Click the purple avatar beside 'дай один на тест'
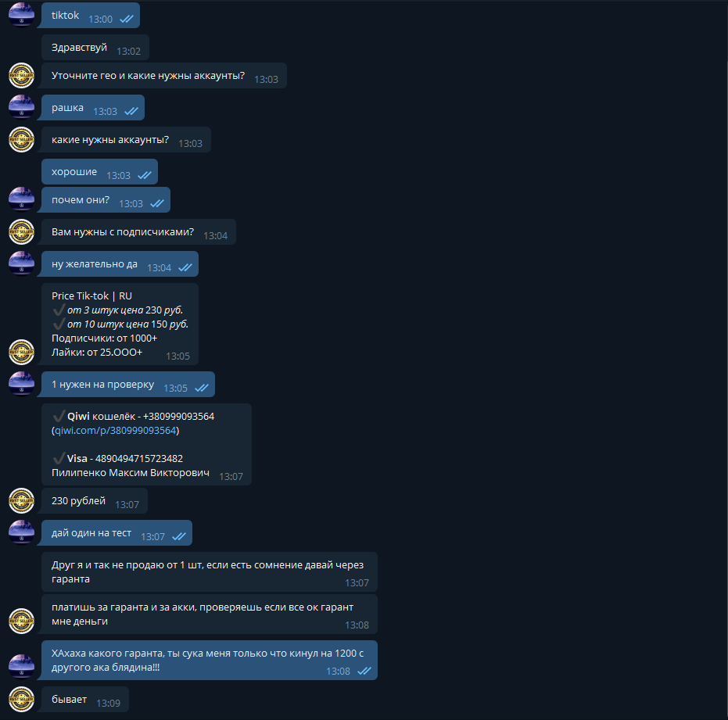The height and width of the screenshot is (720, 728). 21,532
